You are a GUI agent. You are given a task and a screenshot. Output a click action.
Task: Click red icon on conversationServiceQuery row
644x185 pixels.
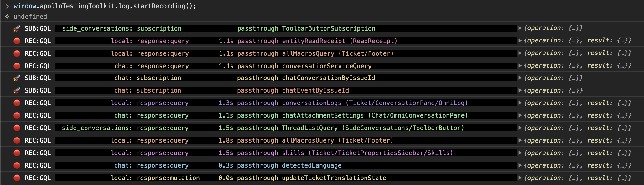17,66
